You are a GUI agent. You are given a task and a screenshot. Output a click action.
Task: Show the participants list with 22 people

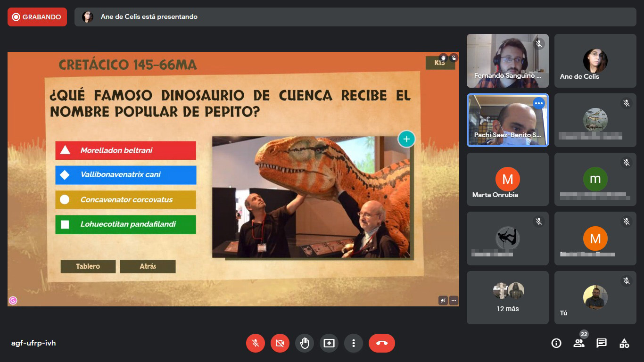click(x=579, y=343)
